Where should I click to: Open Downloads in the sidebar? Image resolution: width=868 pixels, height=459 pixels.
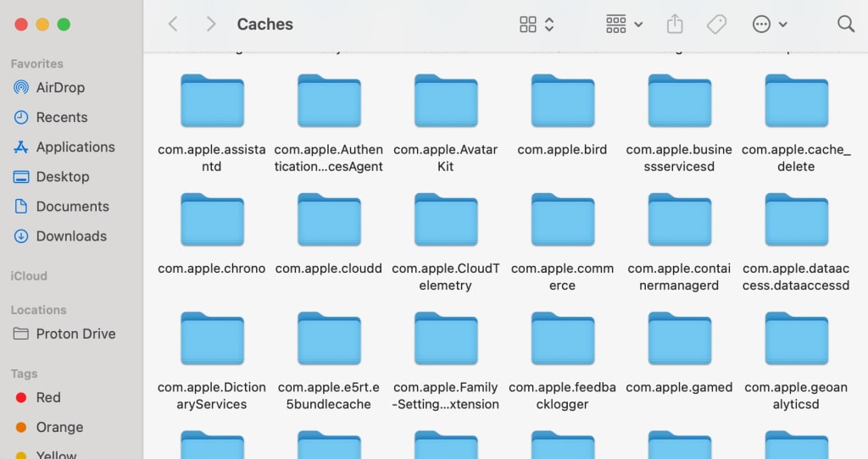tap(71, 236)
